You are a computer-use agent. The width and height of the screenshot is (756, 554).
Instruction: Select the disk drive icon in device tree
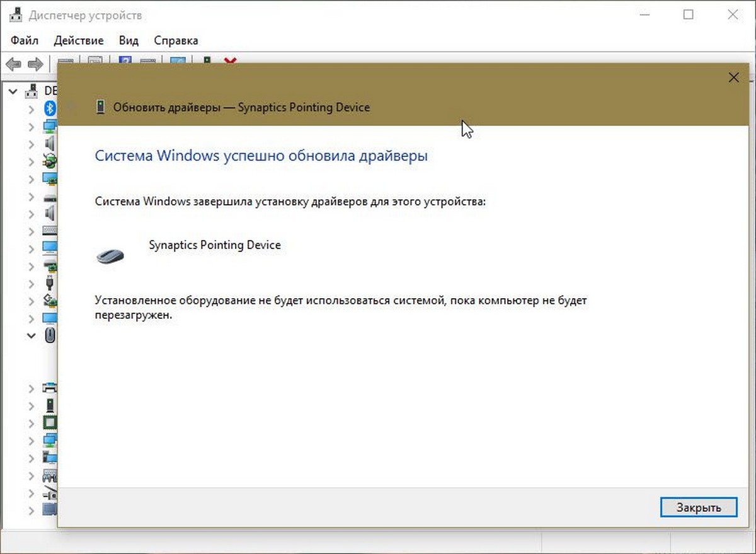coord(50,197)
